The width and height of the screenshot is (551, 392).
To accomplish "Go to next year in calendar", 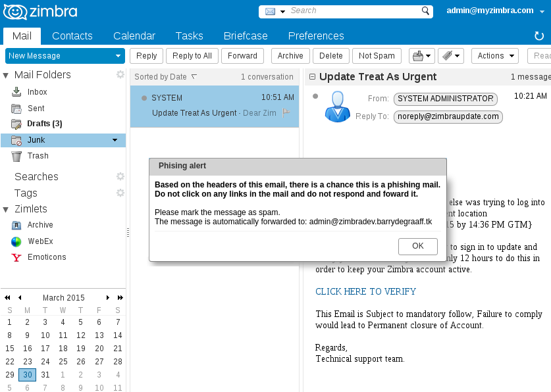I will point(120,297).
